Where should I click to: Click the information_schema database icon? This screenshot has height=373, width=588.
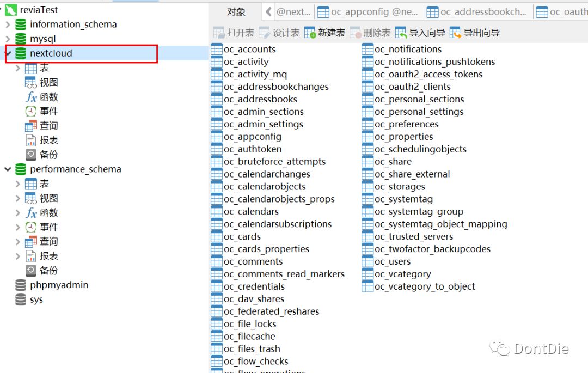pyautogui.click(x=21, y=25)
